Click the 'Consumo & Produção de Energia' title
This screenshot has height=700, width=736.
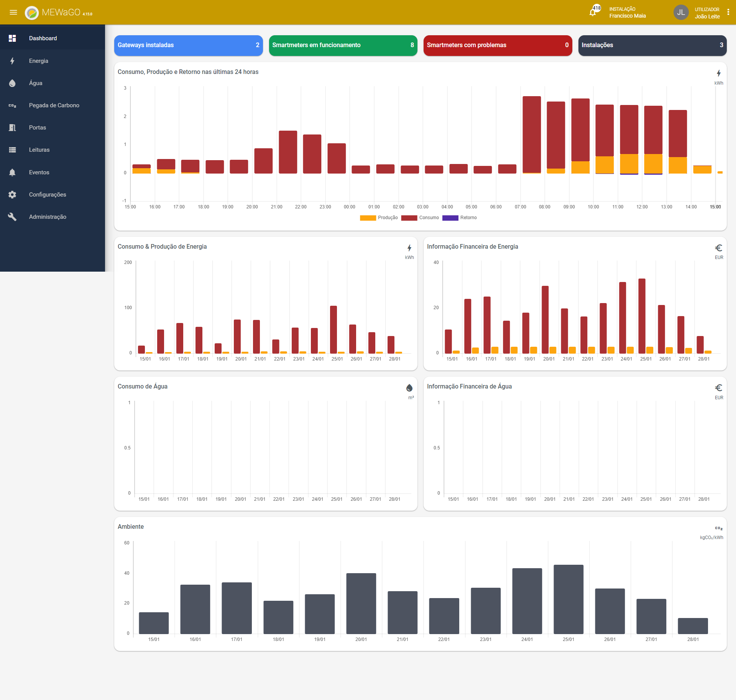pyautogui.click(x=162, y=247)
